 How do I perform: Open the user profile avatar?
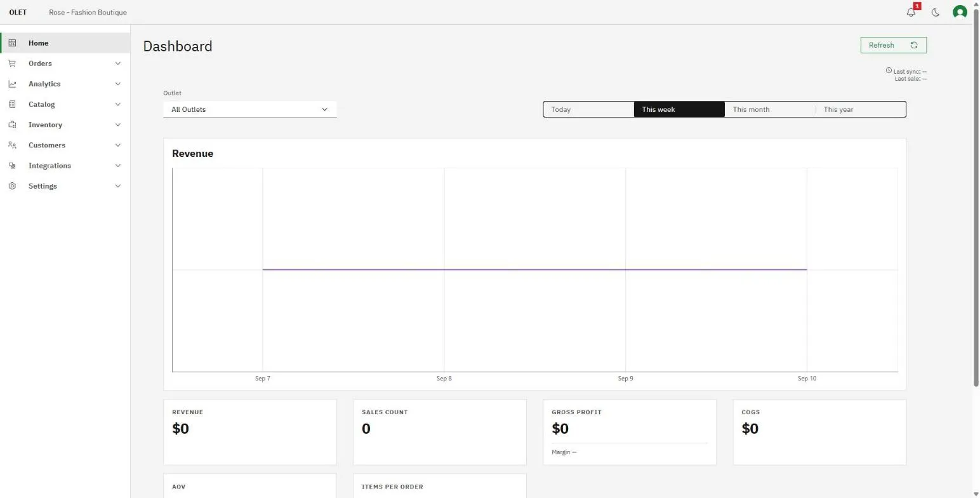960,12
